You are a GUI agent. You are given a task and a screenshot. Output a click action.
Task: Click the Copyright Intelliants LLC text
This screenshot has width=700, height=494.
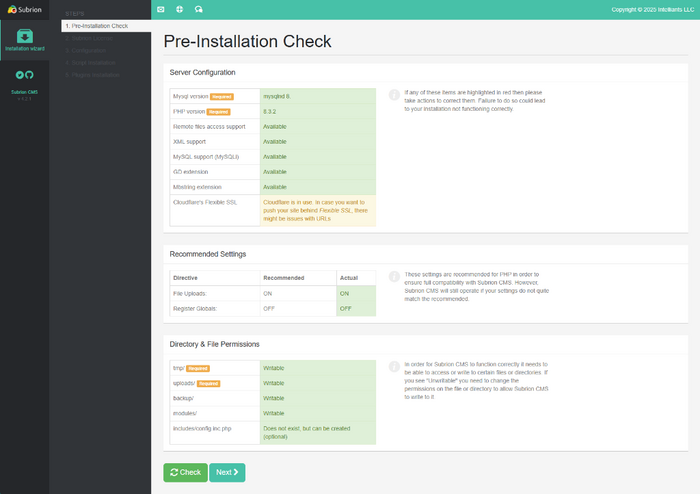[x=653, y=10]
